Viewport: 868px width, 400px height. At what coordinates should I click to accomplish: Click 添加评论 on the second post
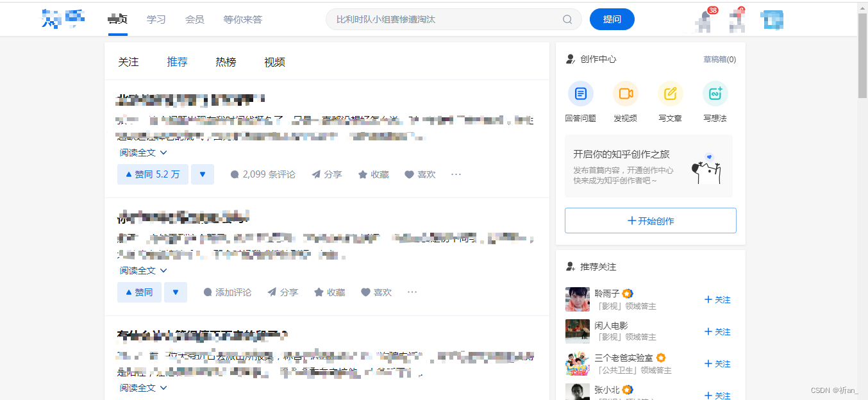(x=228, y=292)
